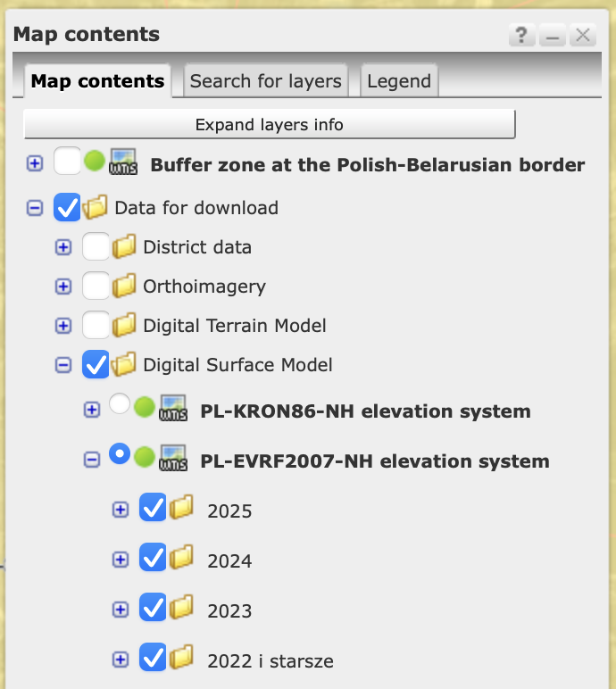The width and height of the screenshot is (616, 689).
Task: Expand the Digital Terrain Model node
Action: coord(63,326)
